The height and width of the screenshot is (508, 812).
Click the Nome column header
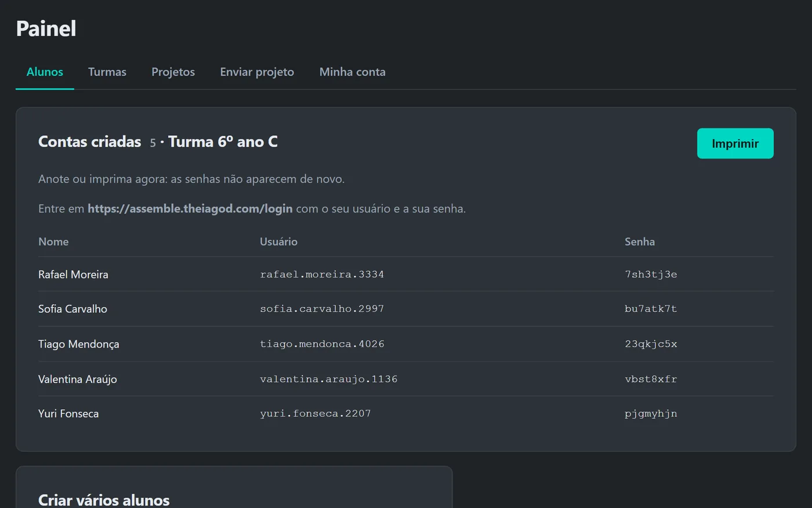(x=53, y=242)
